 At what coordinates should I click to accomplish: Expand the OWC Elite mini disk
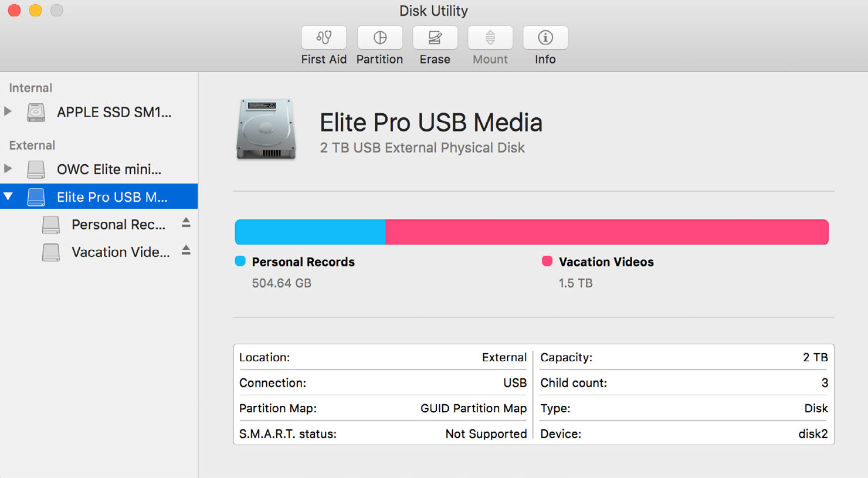click(x=8, y=169)
